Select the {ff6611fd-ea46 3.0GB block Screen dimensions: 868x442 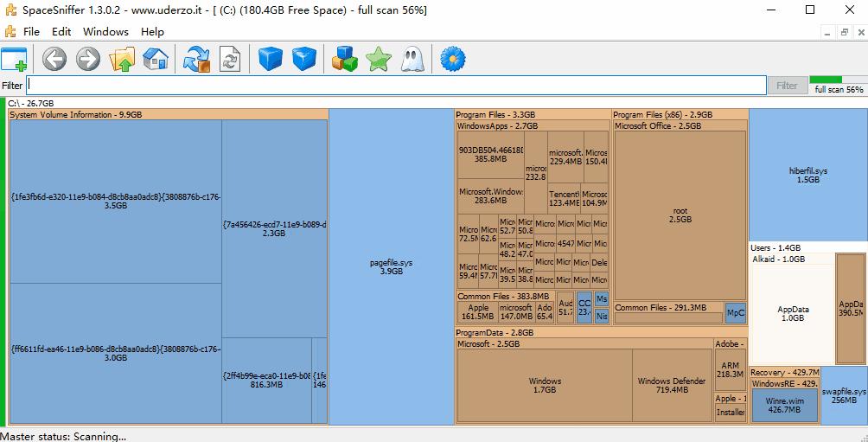click(116, 354)
